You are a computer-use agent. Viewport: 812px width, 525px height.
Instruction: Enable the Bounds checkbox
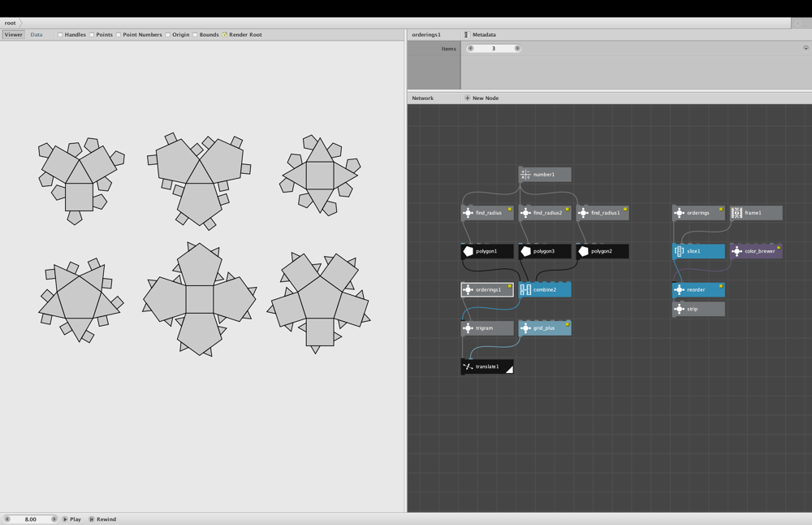(x=195, y=35)
